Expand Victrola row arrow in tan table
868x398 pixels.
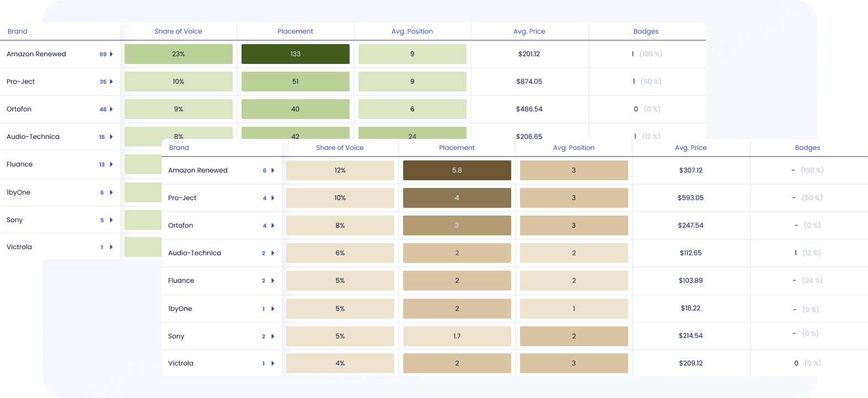tap(273, 363)
